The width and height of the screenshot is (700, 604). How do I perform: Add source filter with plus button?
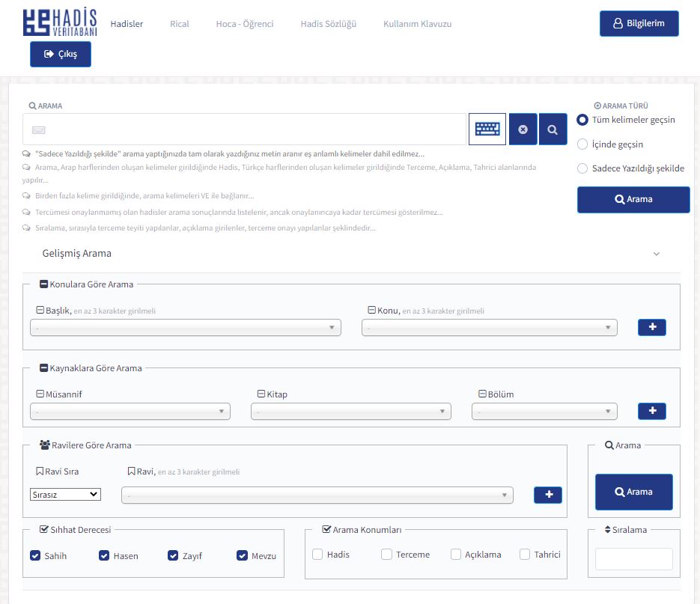tap(651, 411)
